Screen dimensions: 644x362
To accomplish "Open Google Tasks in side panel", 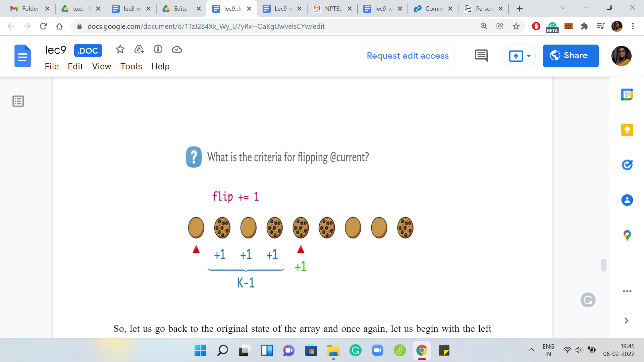I will pyautogui.click(x=627, y=165).
